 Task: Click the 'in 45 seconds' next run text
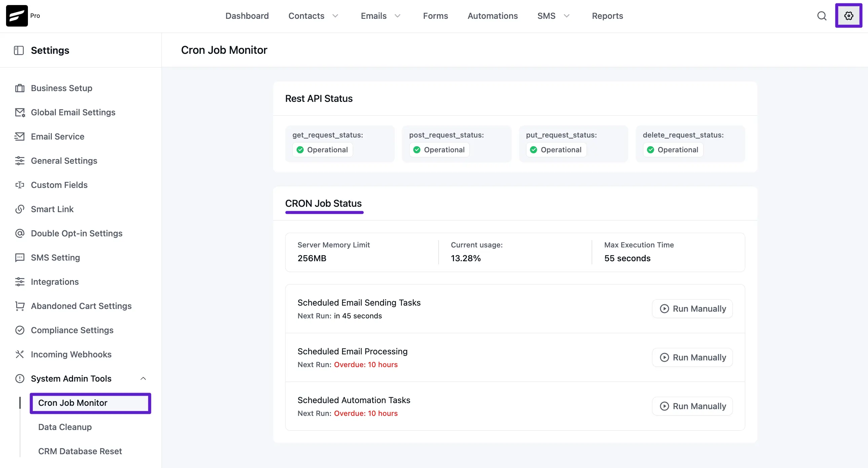[x=358, y=316]
